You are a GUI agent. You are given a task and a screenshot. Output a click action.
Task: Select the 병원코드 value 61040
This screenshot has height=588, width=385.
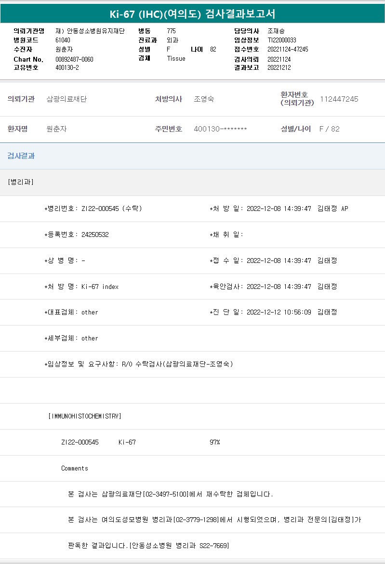coord(63,40)
